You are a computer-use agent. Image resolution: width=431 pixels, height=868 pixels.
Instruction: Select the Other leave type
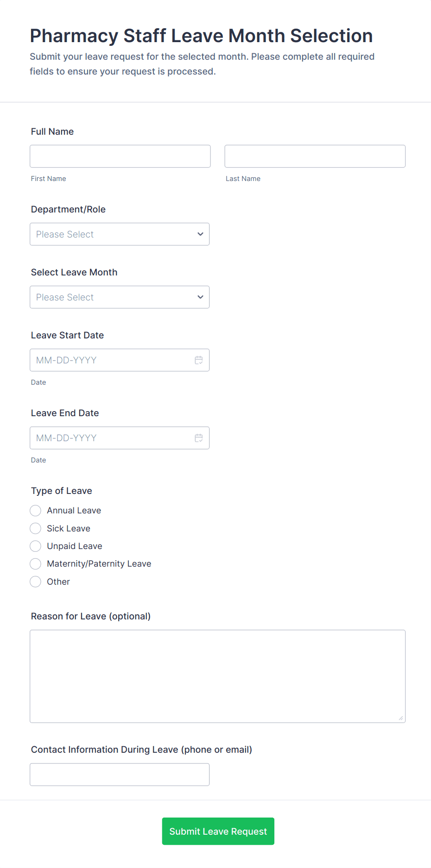[x=36, y=582]
